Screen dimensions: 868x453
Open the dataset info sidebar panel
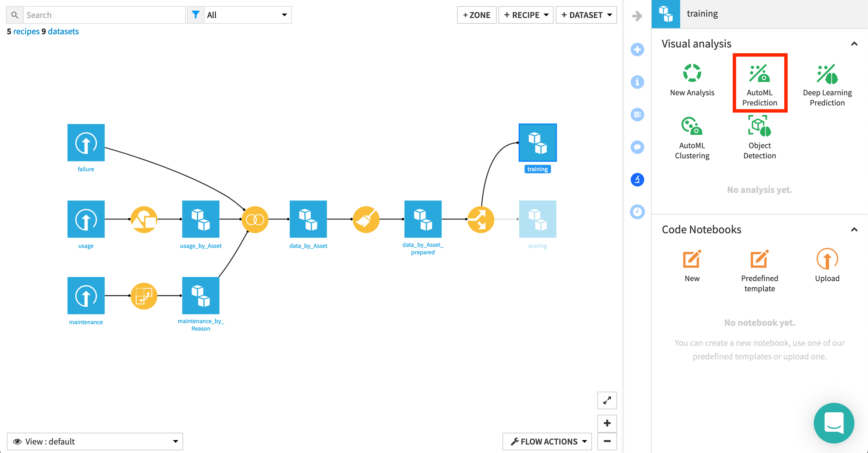637,82
